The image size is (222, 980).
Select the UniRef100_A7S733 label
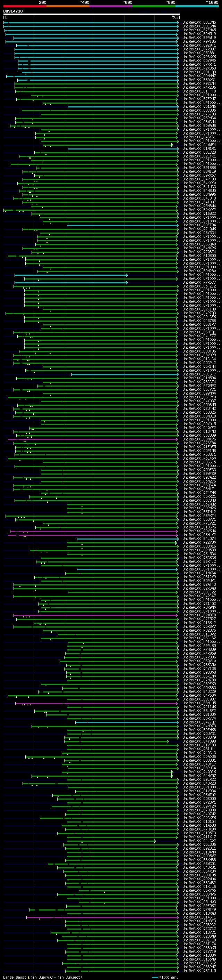pos(199,114)
